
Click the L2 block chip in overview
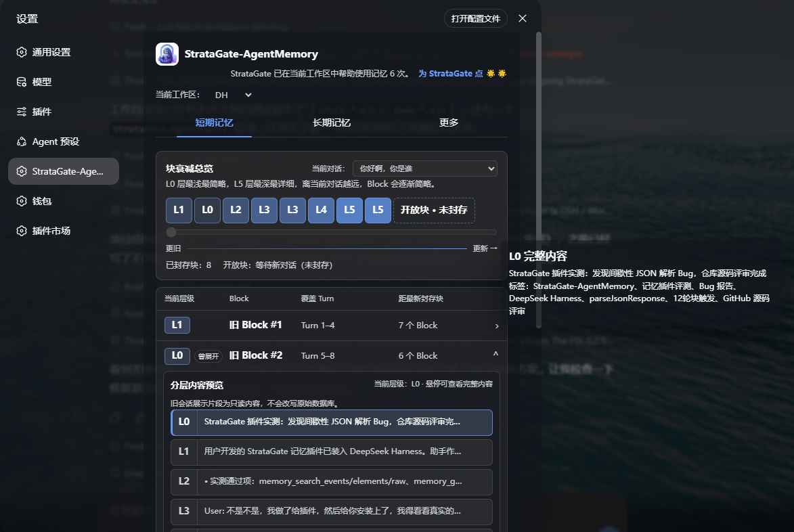click(x=236, y=210)
